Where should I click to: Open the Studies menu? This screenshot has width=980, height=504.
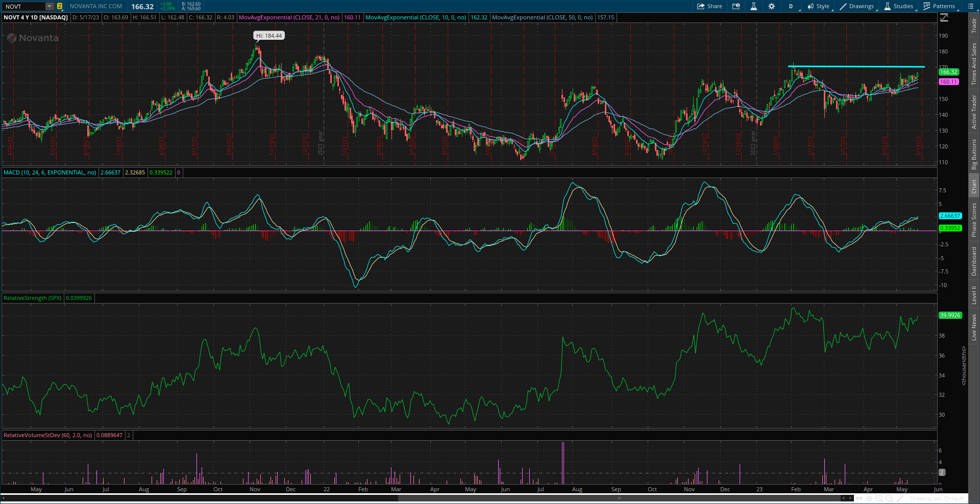click(x=899, y=6)
